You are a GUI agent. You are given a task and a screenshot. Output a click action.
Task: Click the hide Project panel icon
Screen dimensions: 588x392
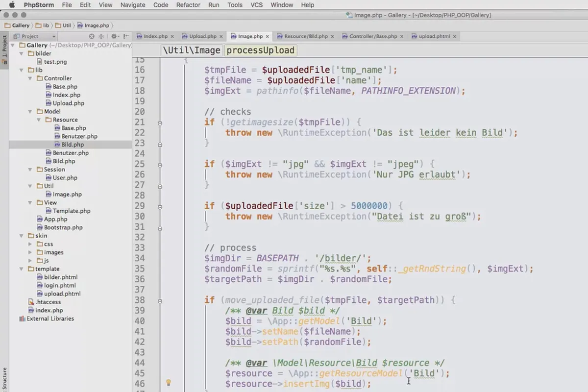click(x=126, y=36)
